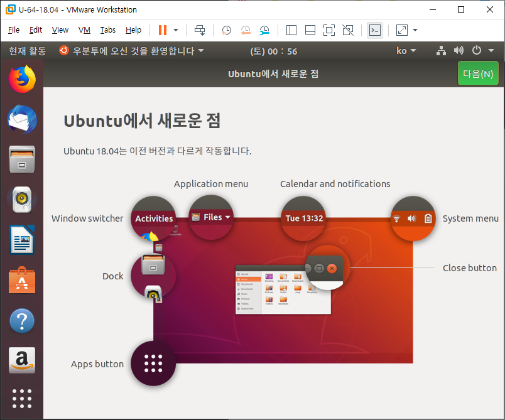The image size is (505, 420).
Task: Take a snapshot of this virtual machine
Action: coord(226,30)
